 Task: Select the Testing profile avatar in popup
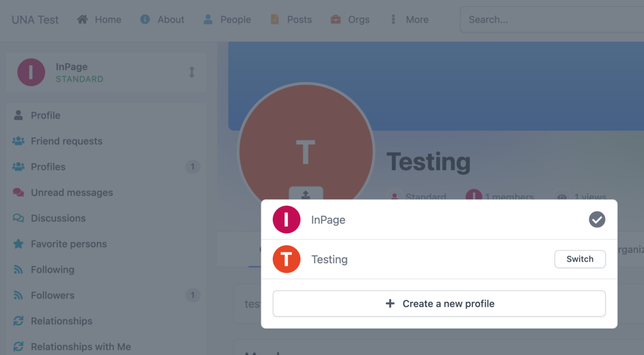(x=287, y=259)
